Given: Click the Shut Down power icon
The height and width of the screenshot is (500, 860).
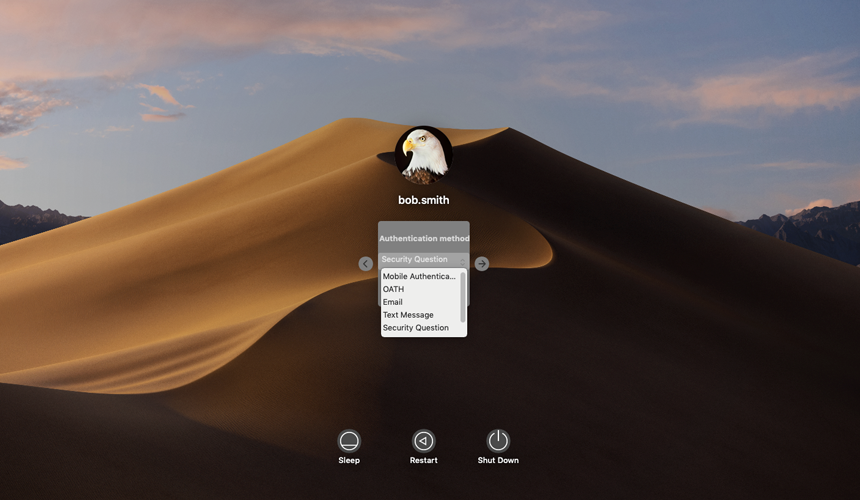Looking at the screenshot, I should (x=498, y=441).
